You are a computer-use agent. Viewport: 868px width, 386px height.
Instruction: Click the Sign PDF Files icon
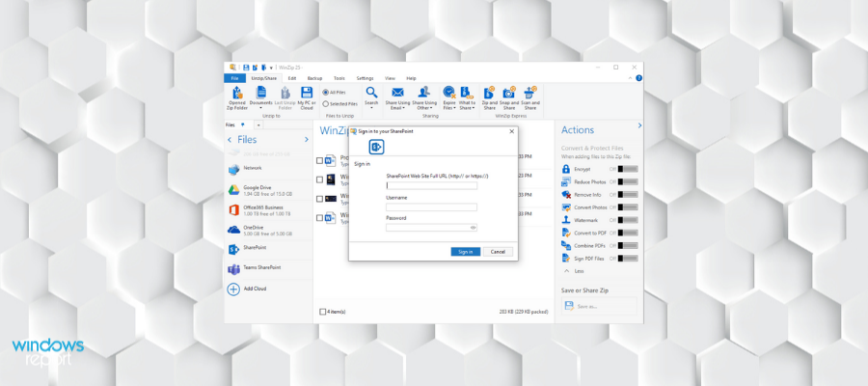point(566,258)
